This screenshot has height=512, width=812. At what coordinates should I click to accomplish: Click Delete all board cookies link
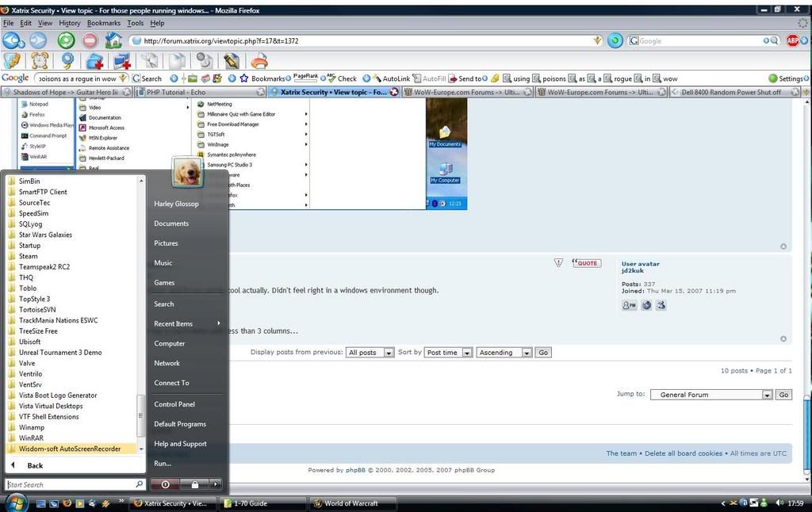point(683,453)
